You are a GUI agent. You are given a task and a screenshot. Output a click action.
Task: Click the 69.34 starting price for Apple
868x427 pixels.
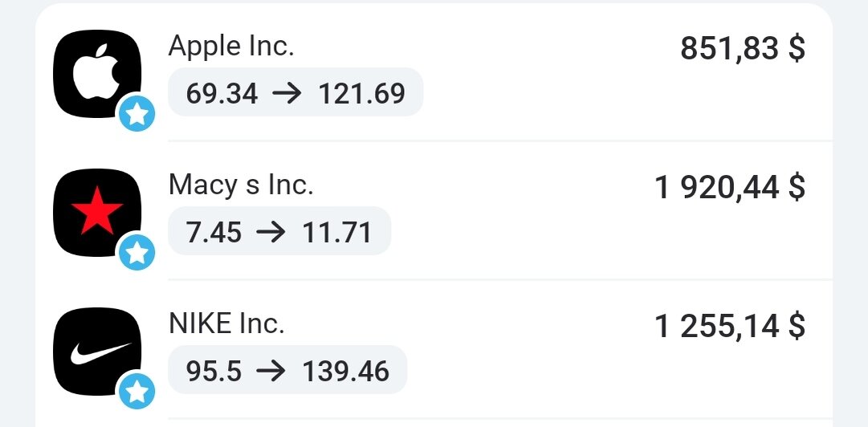point(222,93)
